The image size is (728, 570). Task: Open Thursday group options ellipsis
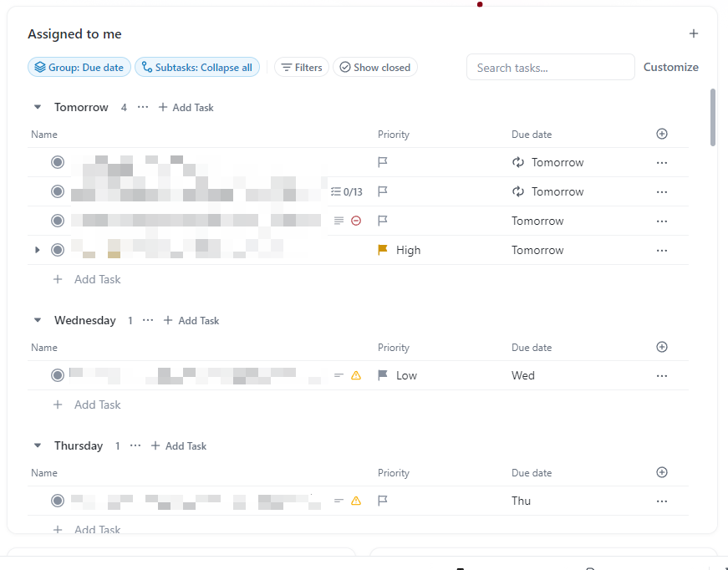pos(135,445)
